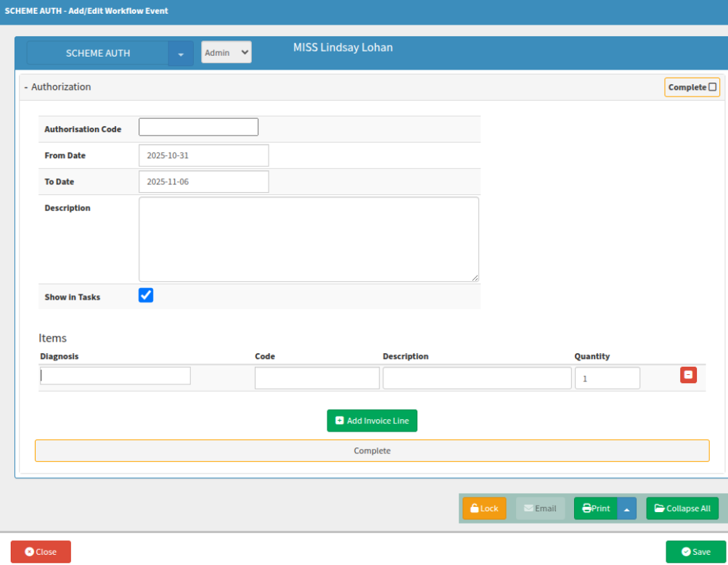Focus the item Code input field
728x565 pixels.
click(316, 378)
